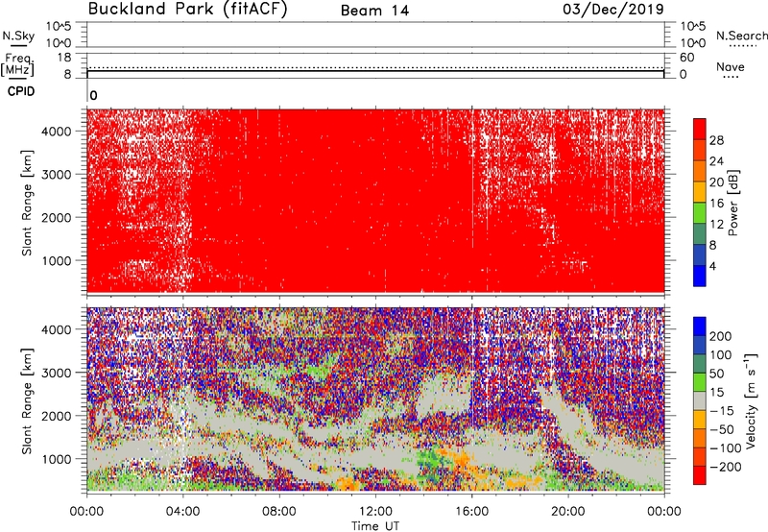Click the '28' power colorbar tick label
Viewport: 768px width, 532px height.
[716, 140]
